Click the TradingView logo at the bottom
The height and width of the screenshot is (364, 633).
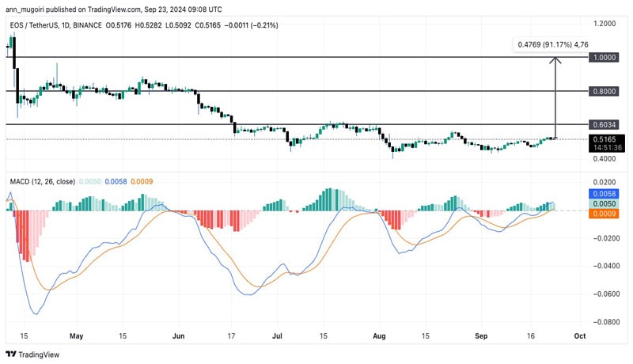pyautogui.click(x=32, y=355)
